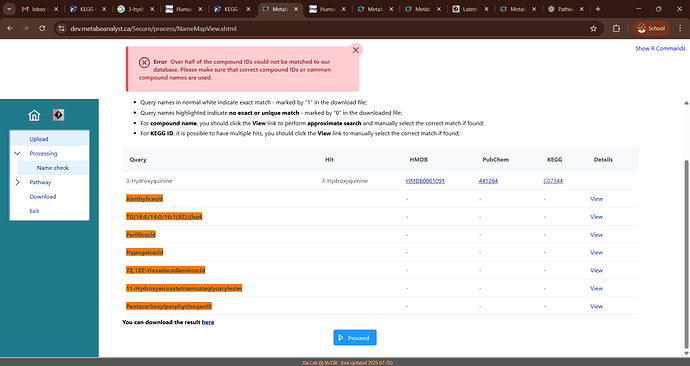Switch to the Gmail Inbox tab
Image resolution: width=690 pixels, height=366 pixels.
(40, 9)
